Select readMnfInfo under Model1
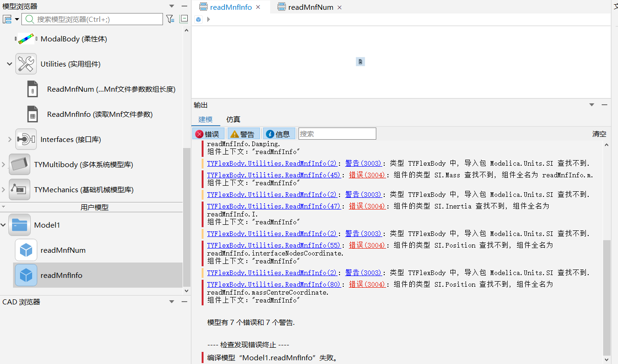 coord(61,276)
